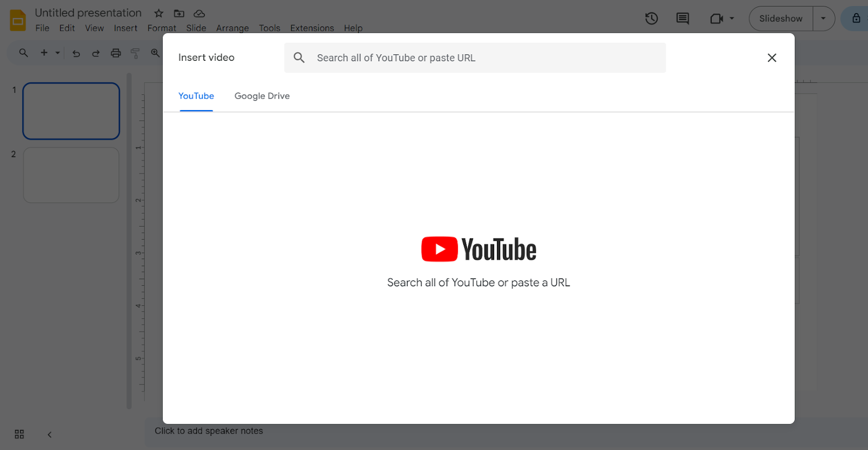
Task: Open the Format menu
Action: pos(162,28)
